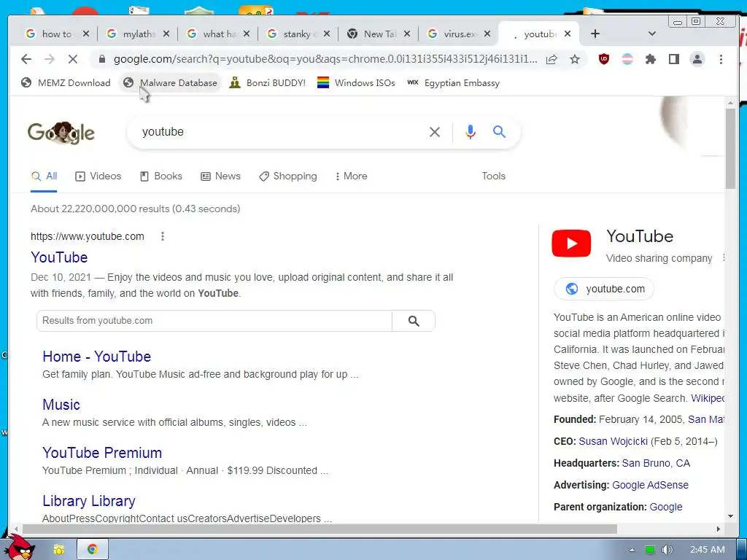The image size is (747, 560).
Task: Close the active youtube tab
Action: coord(568,34)
